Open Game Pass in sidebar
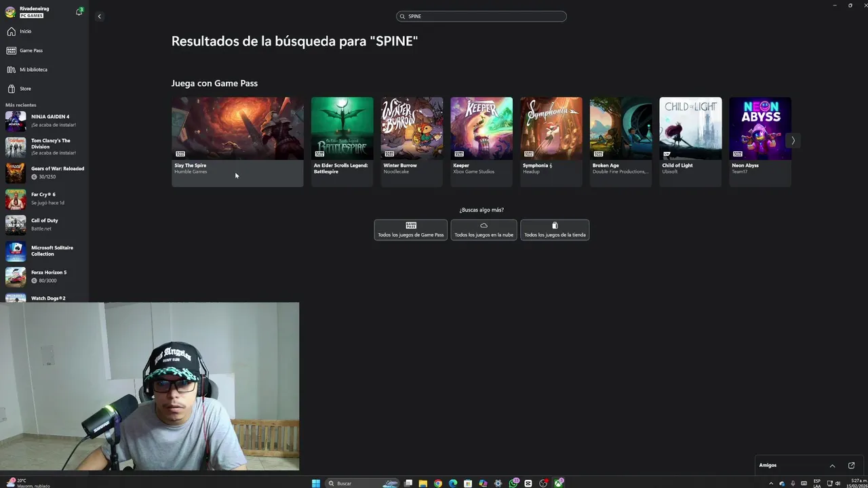868x488 pixels. (44, 50)
